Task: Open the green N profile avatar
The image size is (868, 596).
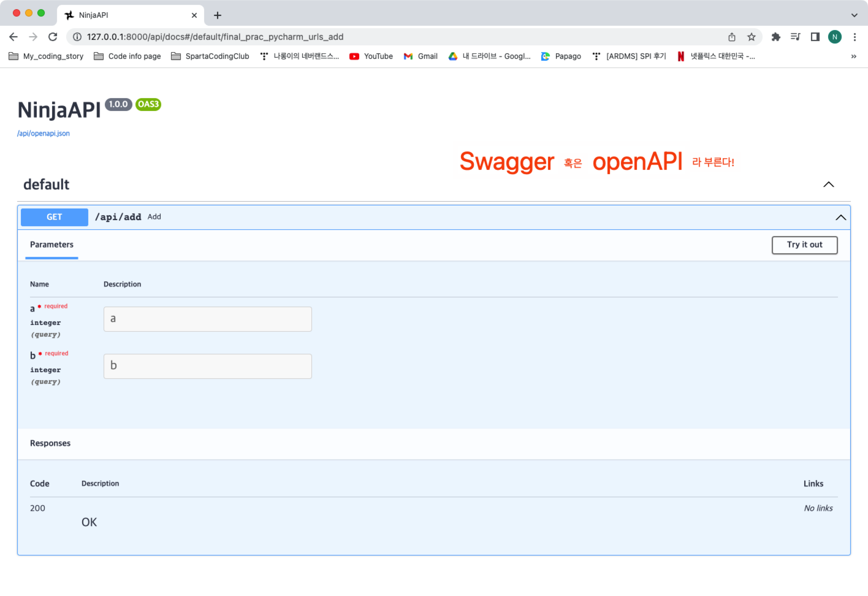Action: click(835, 36)
